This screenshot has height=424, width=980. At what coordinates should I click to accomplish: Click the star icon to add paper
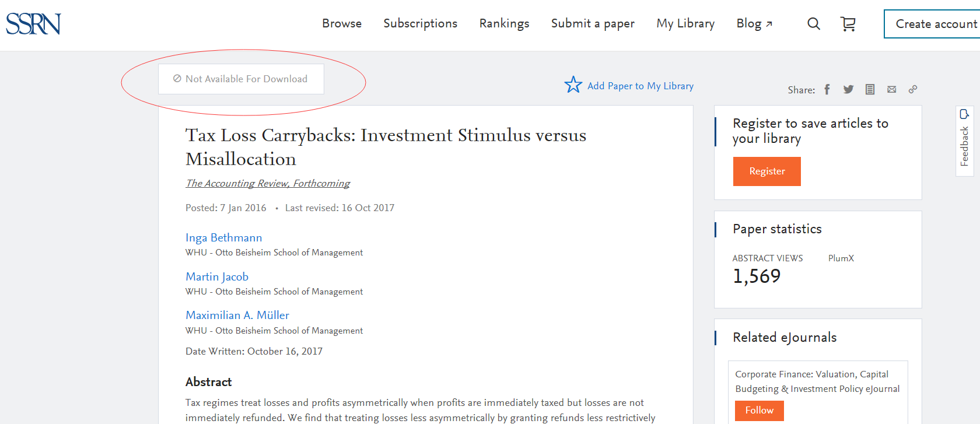click(x=573, y=85)
